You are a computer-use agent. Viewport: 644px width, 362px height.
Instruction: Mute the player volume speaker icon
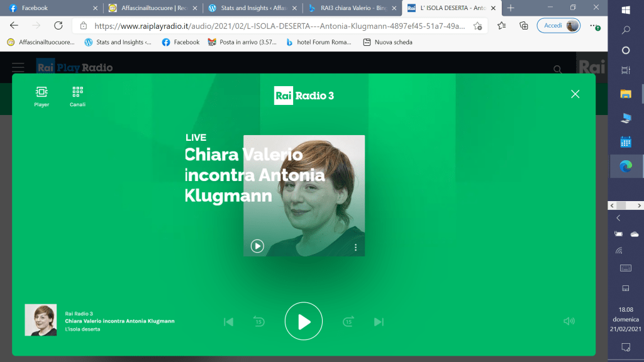click(569, 321)
